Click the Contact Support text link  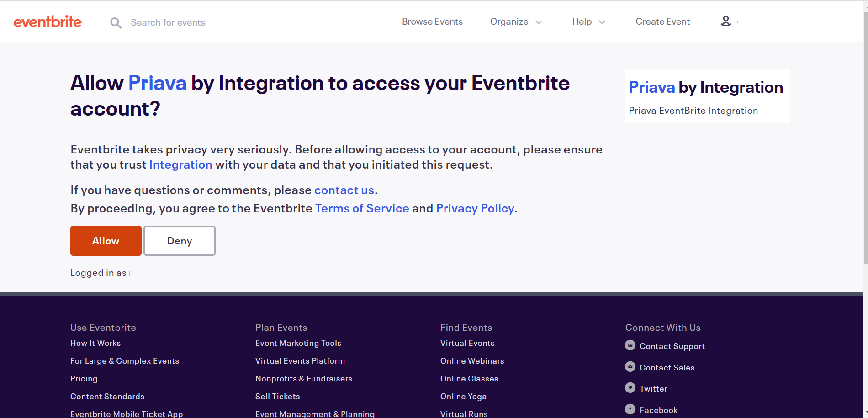click(x=672, y=346)
